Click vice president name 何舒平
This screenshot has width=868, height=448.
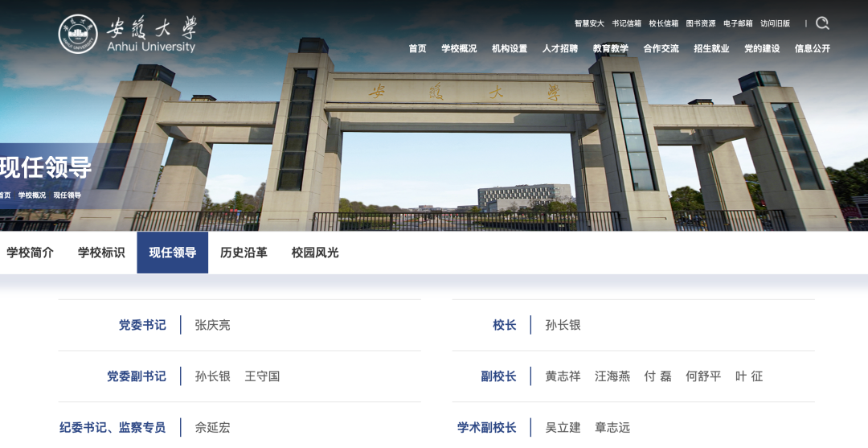pyautogui.click(x=703, y=376)
